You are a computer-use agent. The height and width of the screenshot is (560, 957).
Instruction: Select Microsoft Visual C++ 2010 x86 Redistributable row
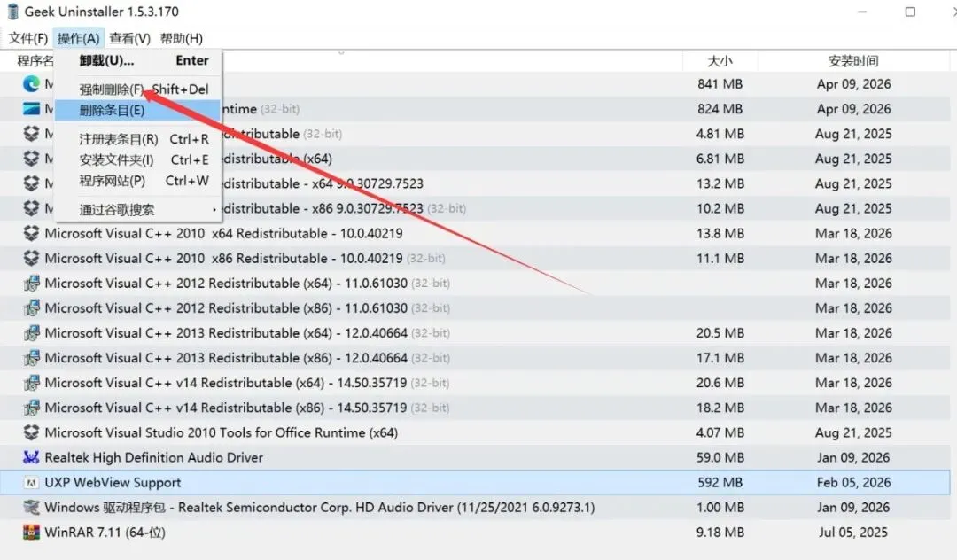coord(475,258)
